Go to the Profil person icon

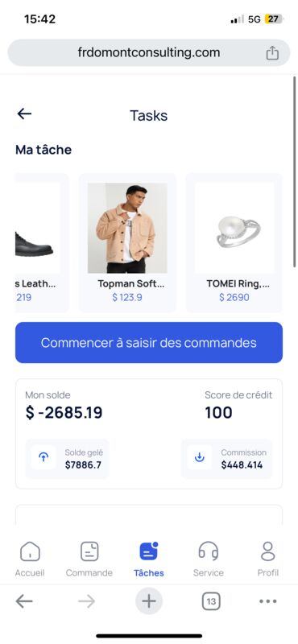click(x=268, y=551)
